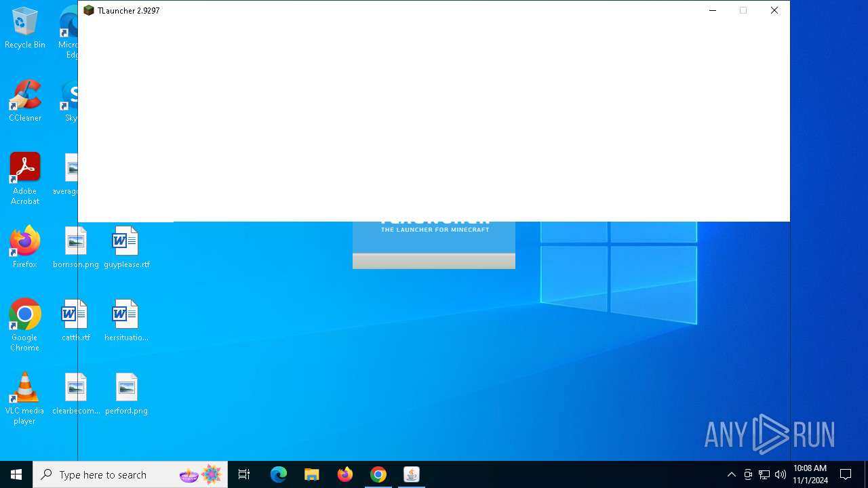Open the Windows Start menu
Screen dimensions: 868x488
tap(16, 474)
